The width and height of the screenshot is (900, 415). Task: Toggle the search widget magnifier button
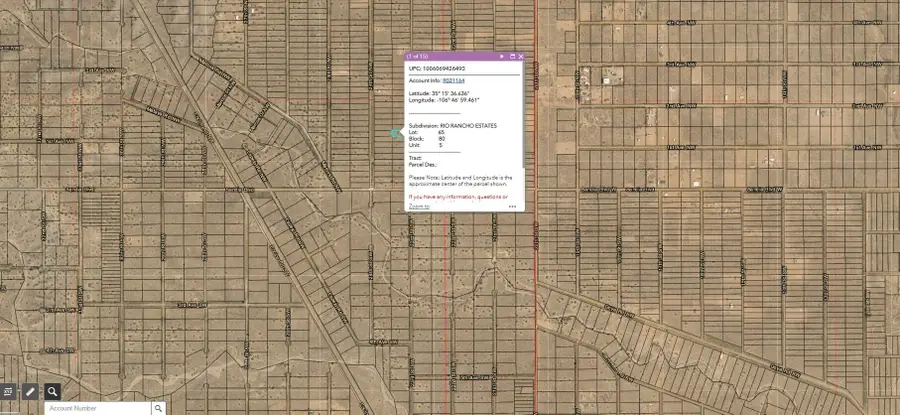52,392
